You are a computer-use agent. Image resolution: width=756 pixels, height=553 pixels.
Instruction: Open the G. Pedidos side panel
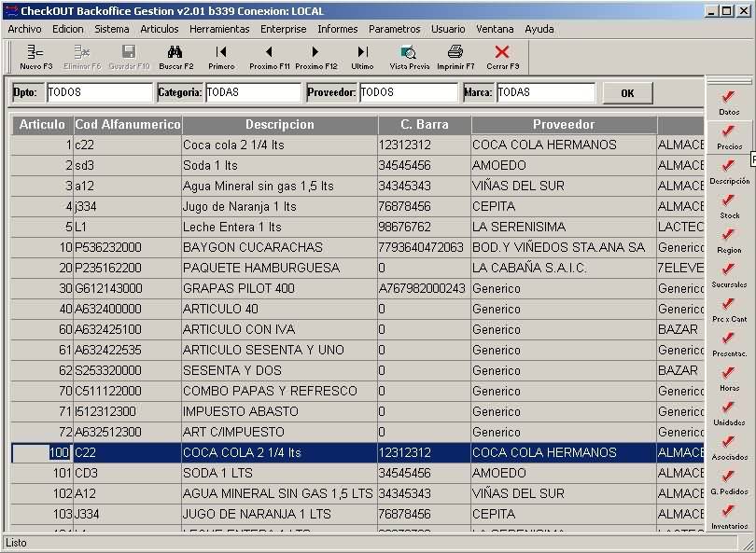(x=729, y=484)
